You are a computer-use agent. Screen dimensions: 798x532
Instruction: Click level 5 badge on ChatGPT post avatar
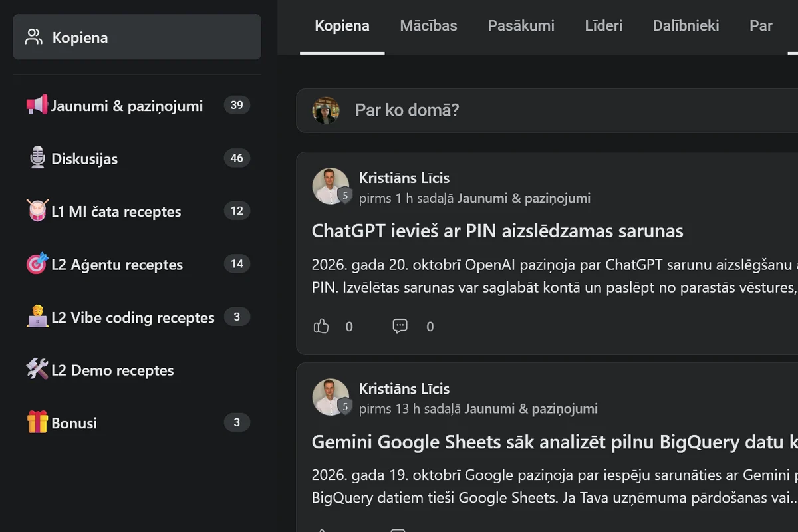tap(344, 196)
